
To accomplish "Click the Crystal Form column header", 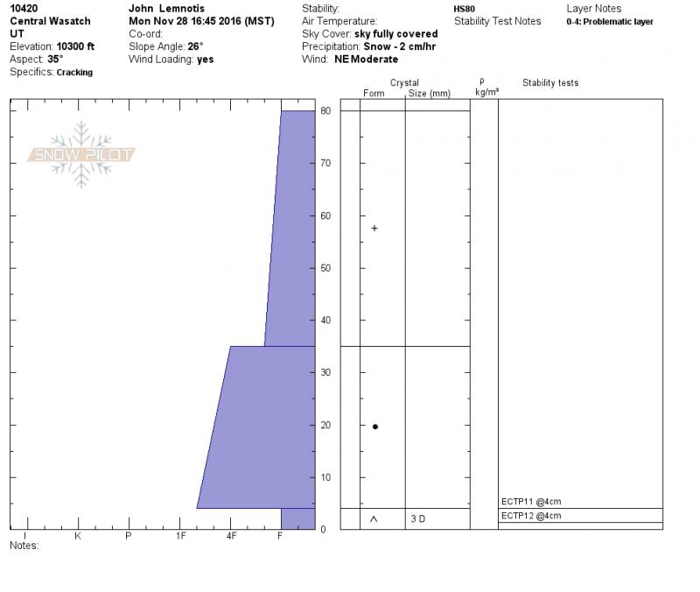I will pos(374,93).
